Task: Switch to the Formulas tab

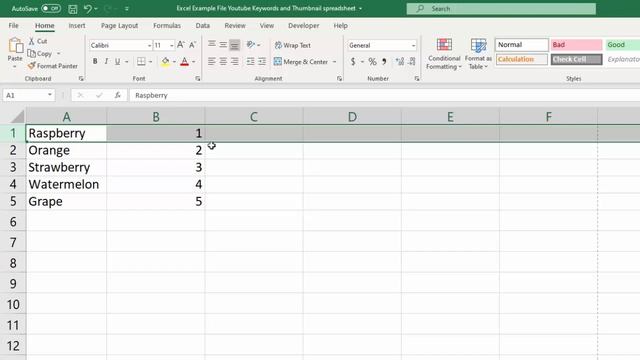Action: point(167,25)
